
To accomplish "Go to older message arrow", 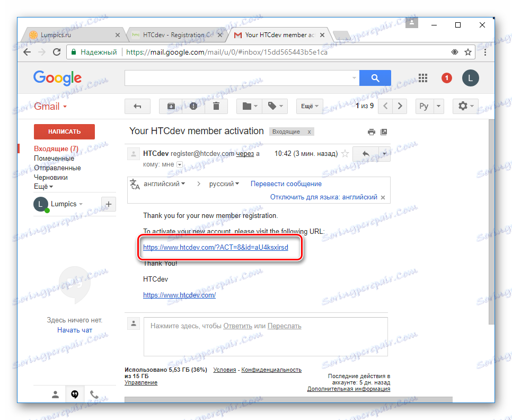I will tap(400, 106).
